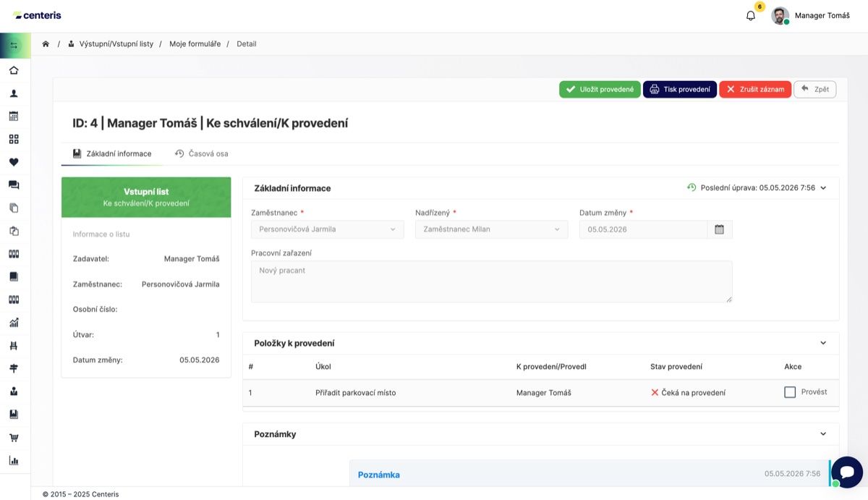Click the Stav provedení column header
The height and width of the screenshot is (500, 868).
click(676, 367)
